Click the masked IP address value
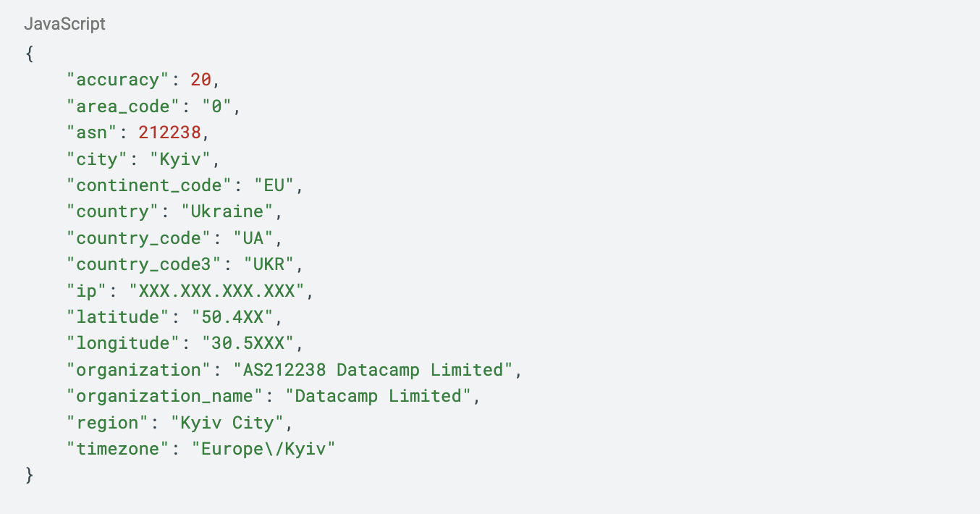This screenshot has width=980, height=514. coord(216,291)
